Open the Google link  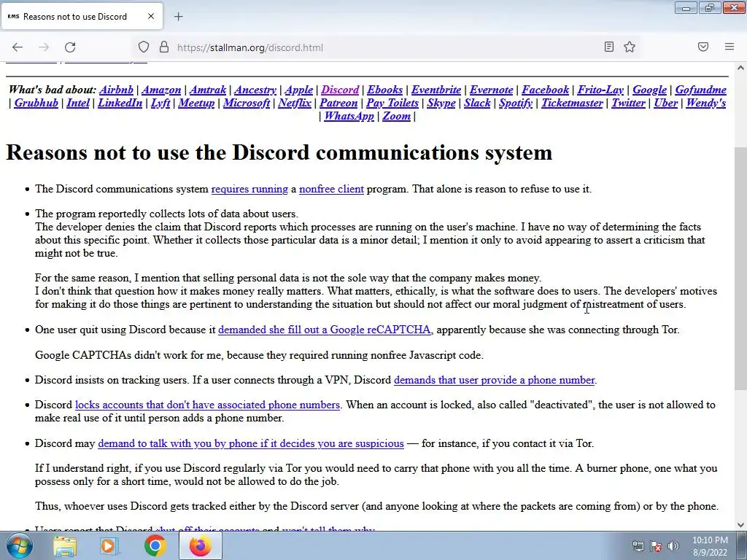point(649,90)
